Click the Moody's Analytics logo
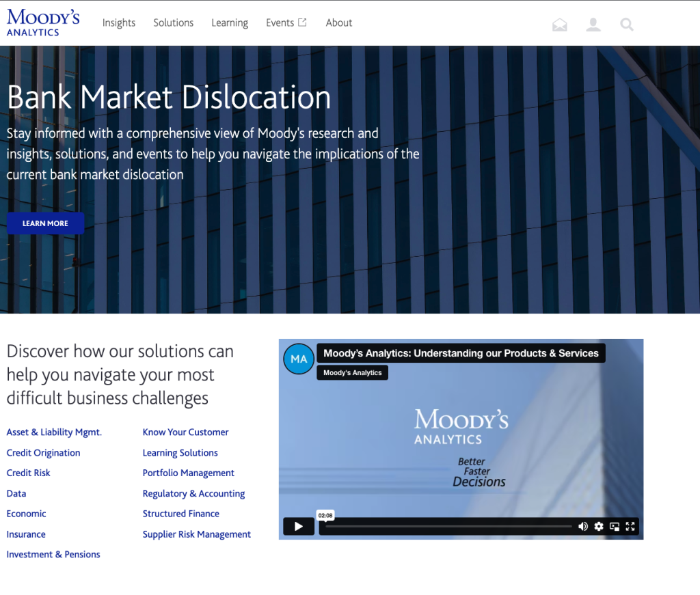The image size is (700, 595). click(43, 23)
